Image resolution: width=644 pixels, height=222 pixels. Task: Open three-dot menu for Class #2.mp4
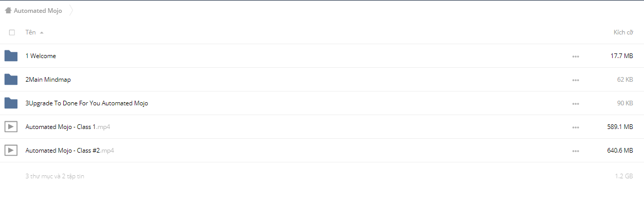[x=576, y=151]
